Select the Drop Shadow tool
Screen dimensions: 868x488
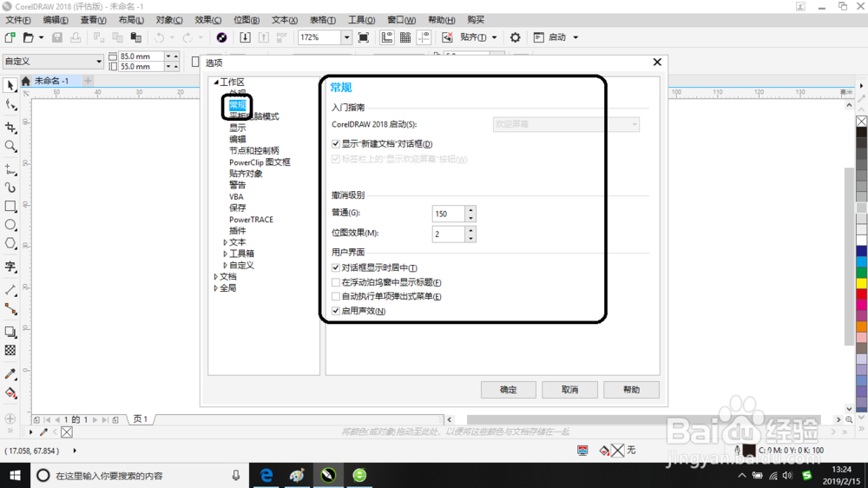tap(10, 331)
